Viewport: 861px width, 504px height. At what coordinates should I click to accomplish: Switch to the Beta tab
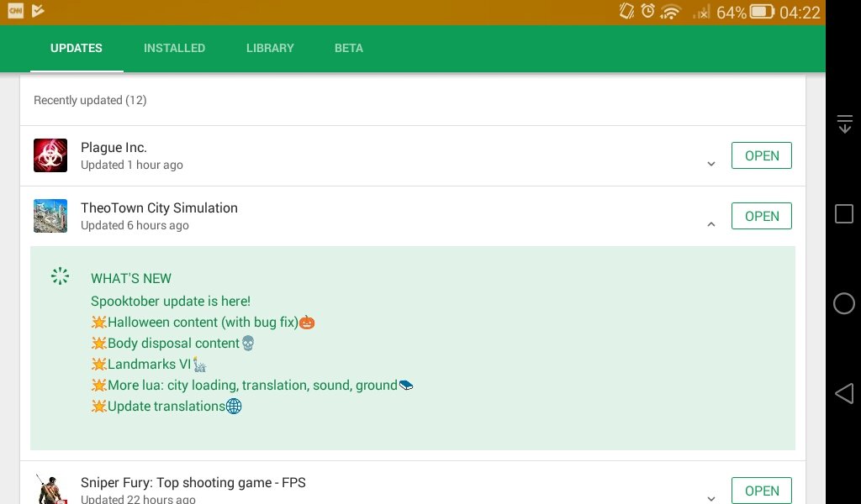[x=349, y=48]
